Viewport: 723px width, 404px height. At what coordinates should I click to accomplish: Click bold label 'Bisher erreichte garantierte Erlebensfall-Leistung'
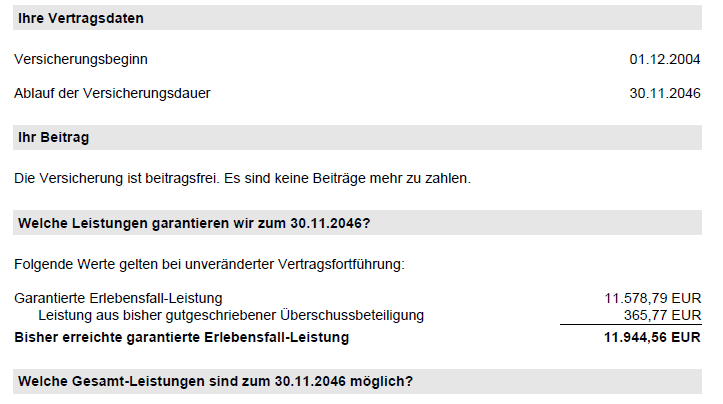click(x=181, y=337)
